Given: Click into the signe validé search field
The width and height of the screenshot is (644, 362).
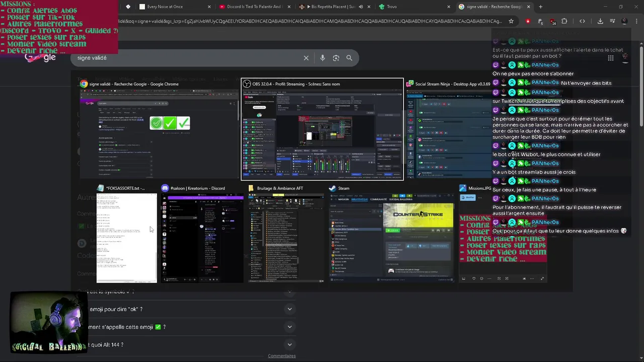Looking at the screenshot, I should coord(186,58).
